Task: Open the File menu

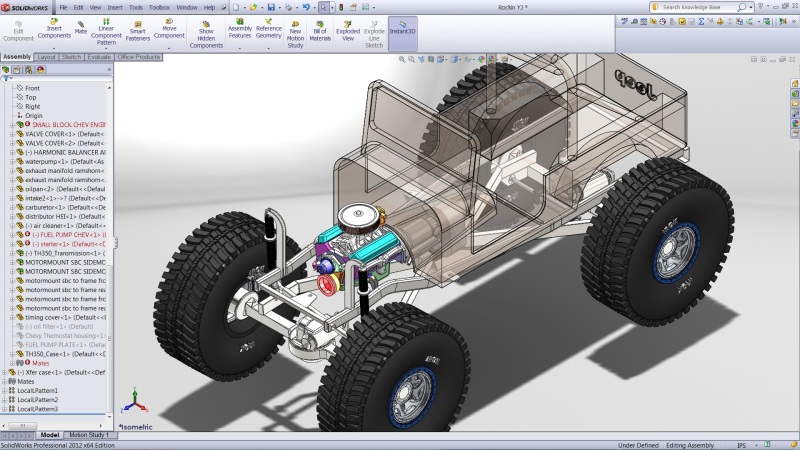Action: (x=63, y=8)
